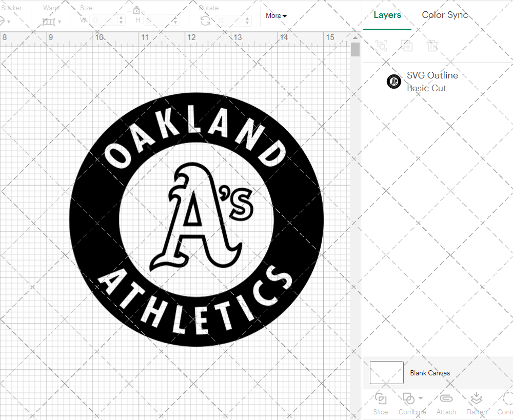Click the Rotate angle input field
Image resolution: width=513 pixels, height=420 pixels.
click(x=229, y=21)
